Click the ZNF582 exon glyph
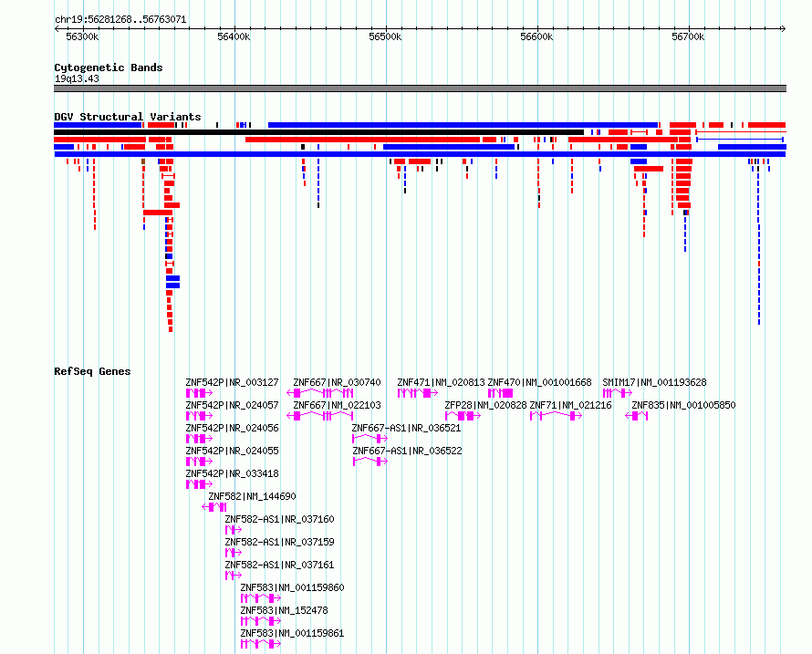812x654 pixels. pyautogui.click(x=214, y=507)
